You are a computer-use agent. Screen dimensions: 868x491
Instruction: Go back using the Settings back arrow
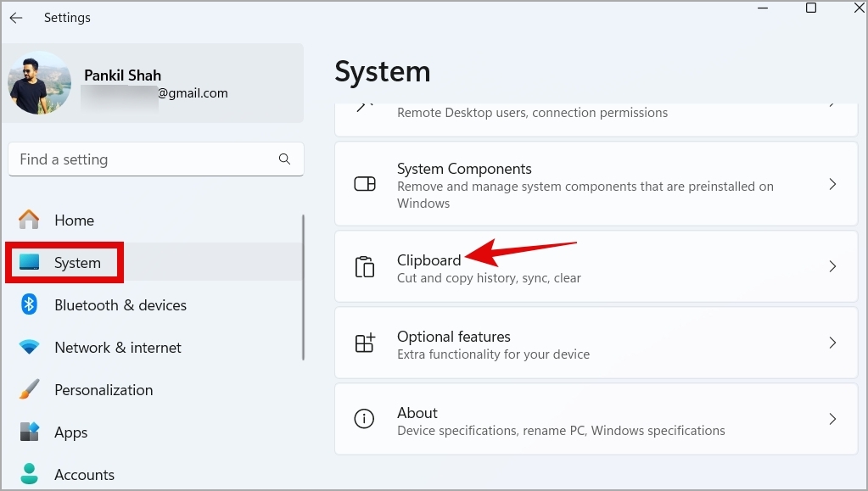pyautogui.click(x=16, y=18)
